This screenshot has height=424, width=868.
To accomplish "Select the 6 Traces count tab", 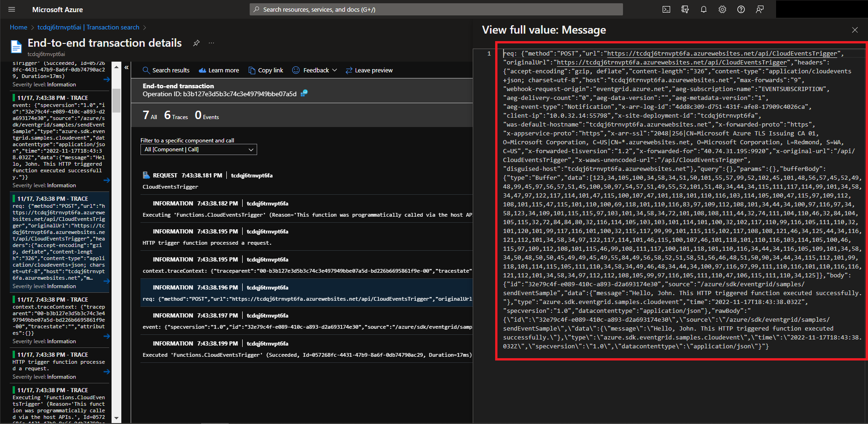I will tap(176, 115).
